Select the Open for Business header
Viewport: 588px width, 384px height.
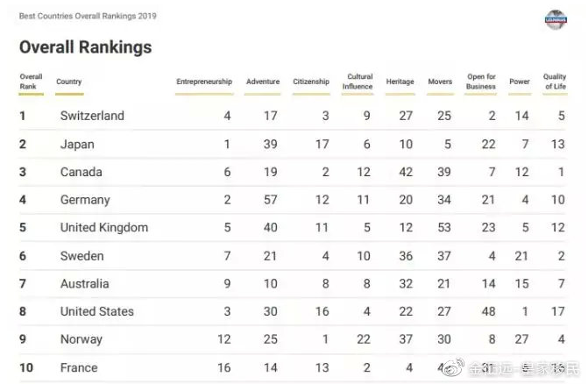tap(481, 82)
